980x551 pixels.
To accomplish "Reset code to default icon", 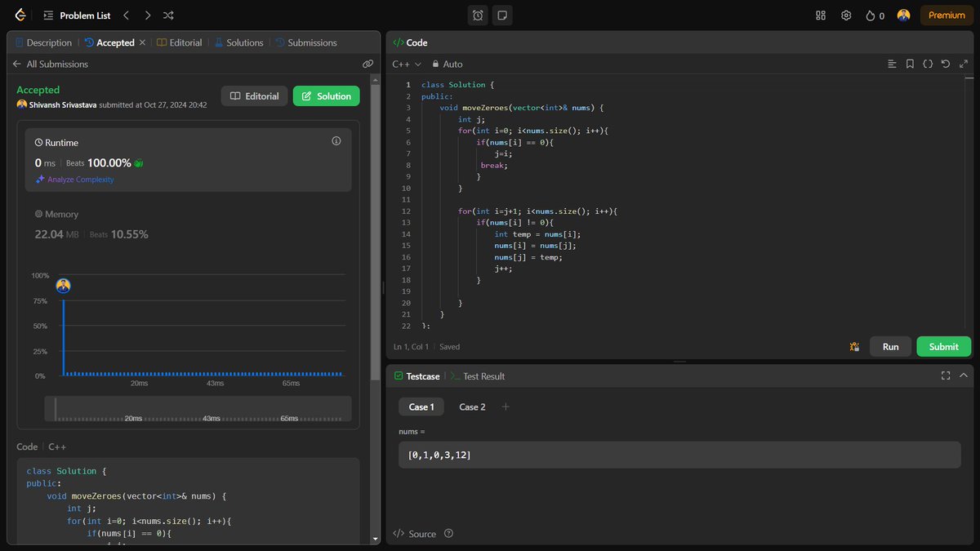I will tap(946, 64).
